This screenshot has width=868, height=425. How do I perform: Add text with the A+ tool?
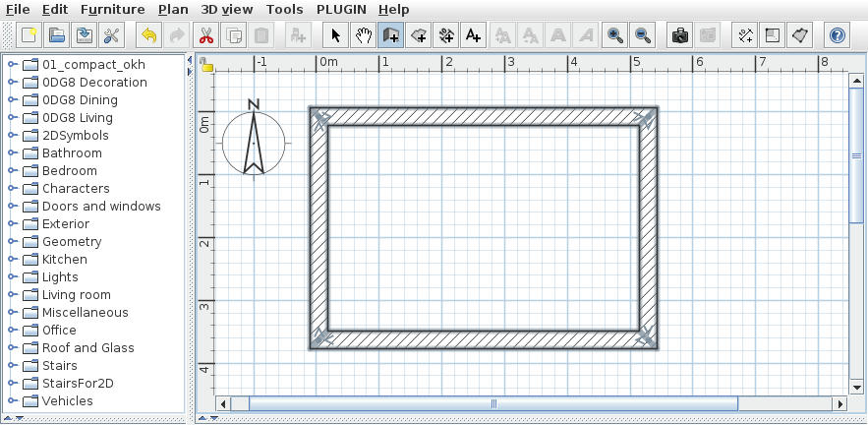(x=473, y=36)
